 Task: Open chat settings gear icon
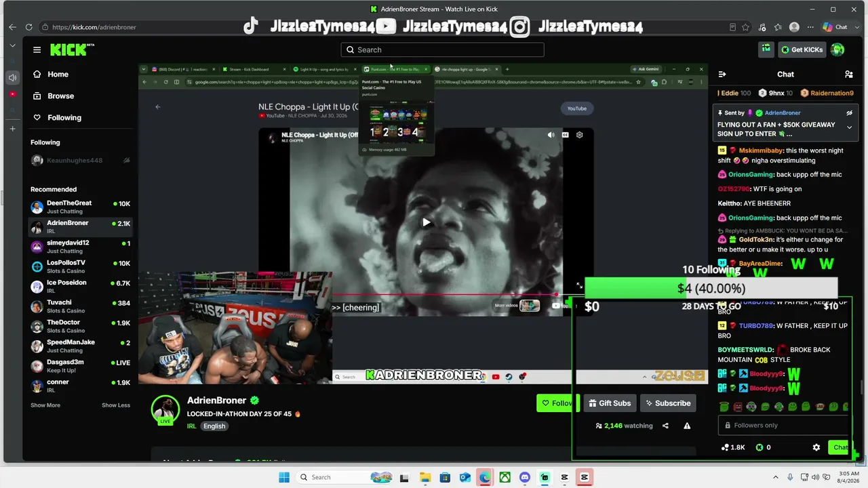click(816, 447)
